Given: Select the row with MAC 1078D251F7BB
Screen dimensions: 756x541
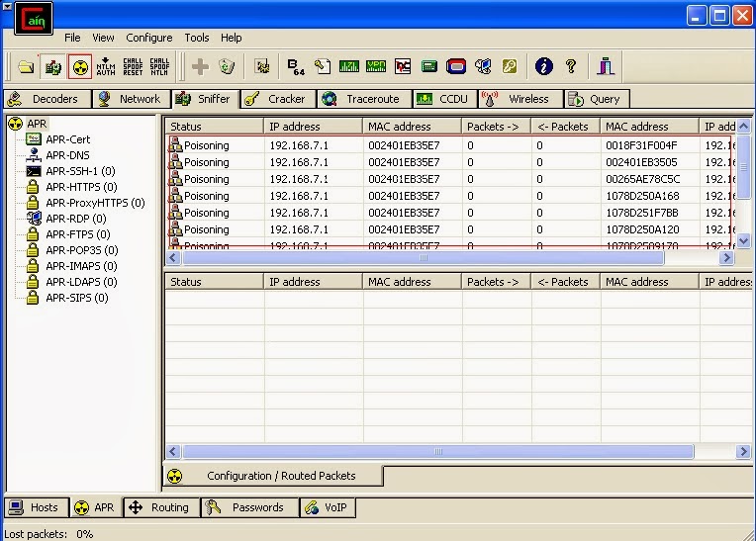Looking at the screenshot, I should [x=450, y=213].
